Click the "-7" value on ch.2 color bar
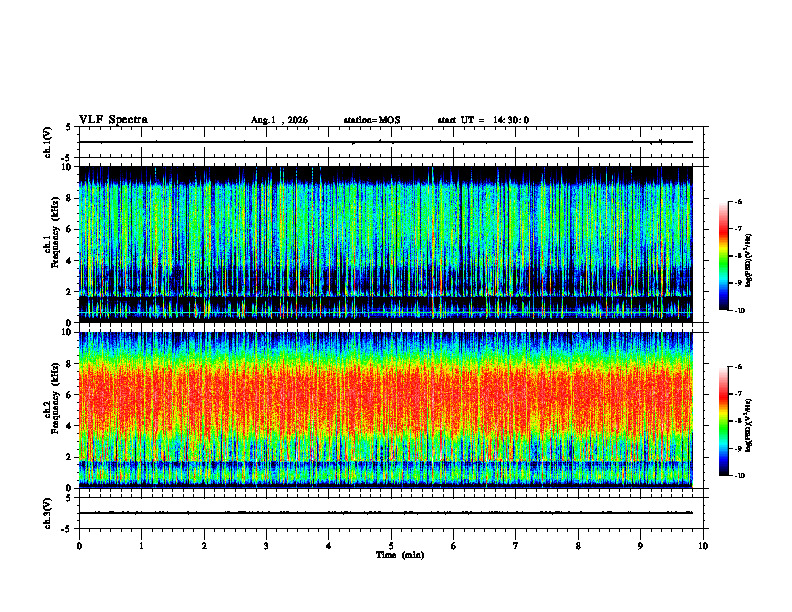 pyautogui.click(x=738, y=394)
